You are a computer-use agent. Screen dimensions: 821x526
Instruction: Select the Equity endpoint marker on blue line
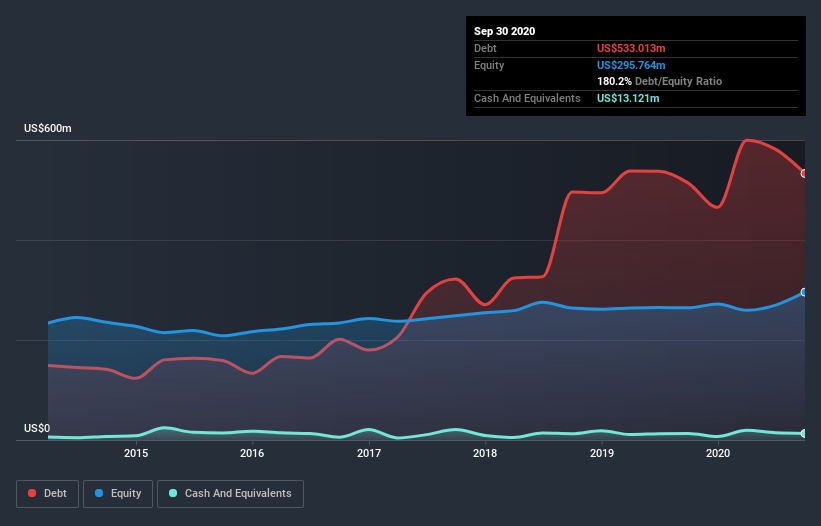tap(804, 292)
